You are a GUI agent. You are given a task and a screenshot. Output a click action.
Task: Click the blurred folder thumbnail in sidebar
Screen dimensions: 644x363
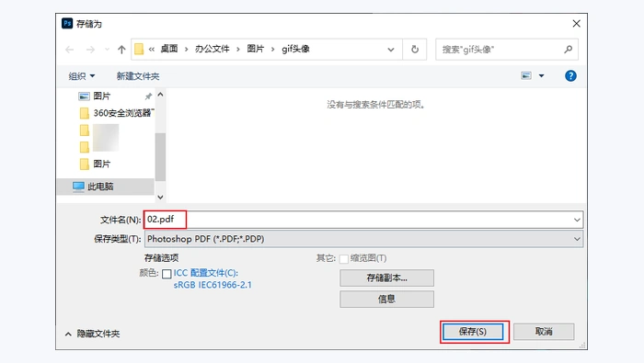point(106,138)
